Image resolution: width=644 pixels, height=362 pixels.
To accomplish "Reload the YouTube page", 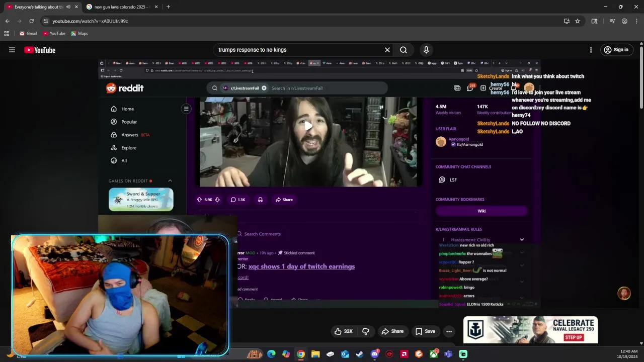I will click(x=31, y=21).
